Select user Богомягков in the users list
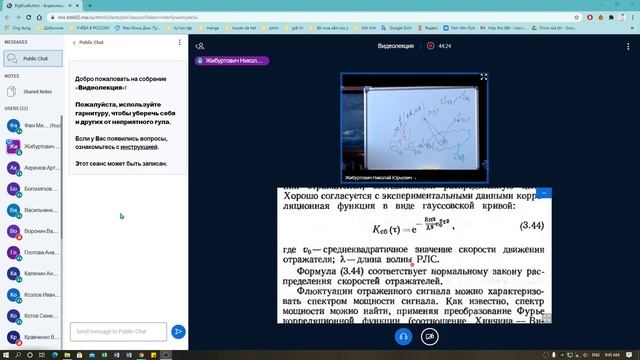 [x=33, y=189]
